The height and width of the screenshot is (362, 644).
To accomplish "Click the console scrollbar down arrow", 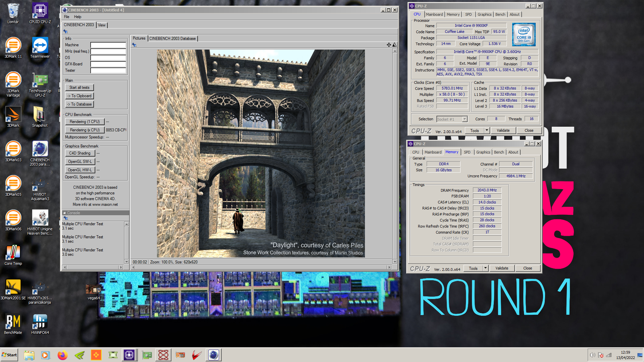I will pos(126,261).
